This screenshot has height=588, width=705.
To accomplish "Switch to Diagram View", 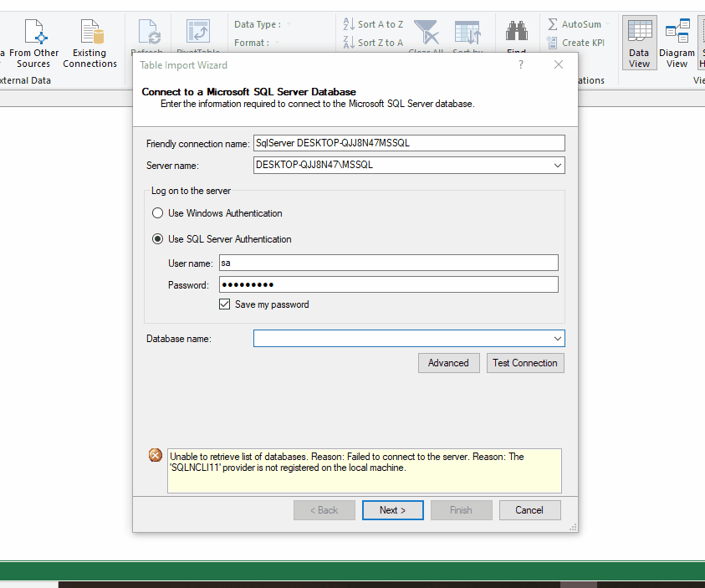I will pos(677,43).
